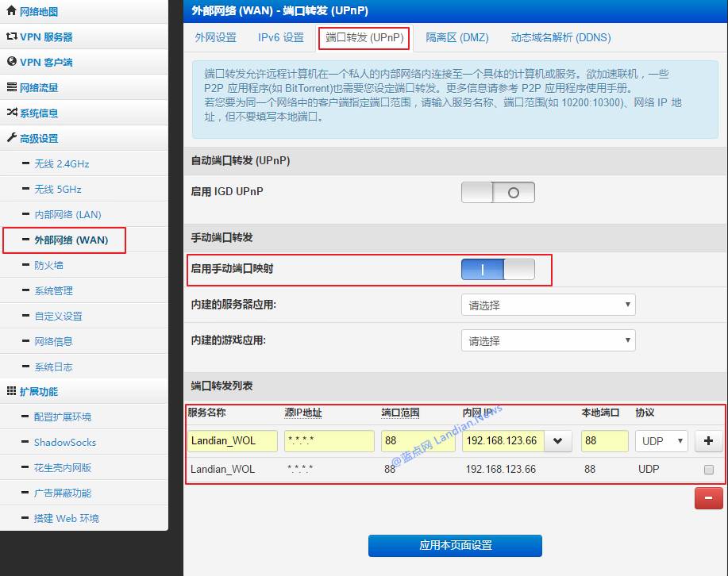Toggle the 启用 IGD UPnP switch

pos(498,192)
